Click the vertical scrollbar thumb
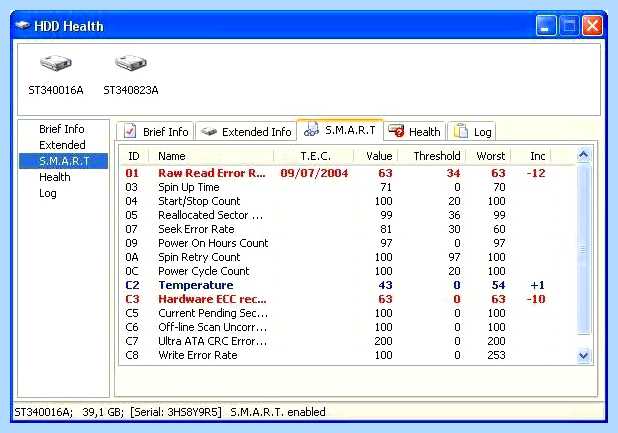The height and width of the screenshot is (433, 618). coord(583,250)
